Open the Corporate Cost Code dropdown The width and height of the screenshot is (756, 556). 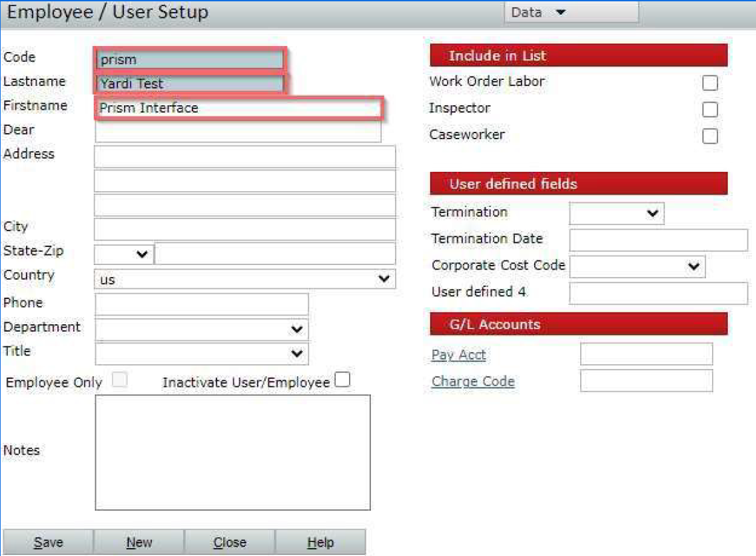click(637, 266)
